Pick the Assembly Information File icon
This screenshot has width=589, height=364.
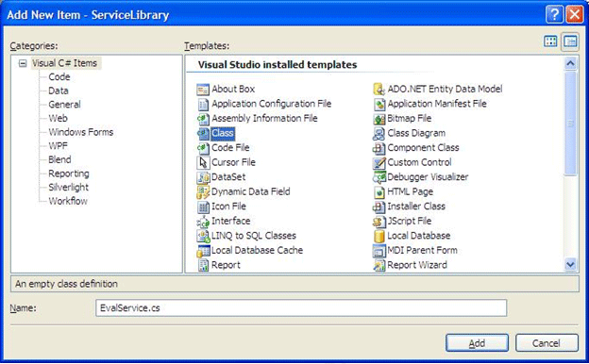203,119
